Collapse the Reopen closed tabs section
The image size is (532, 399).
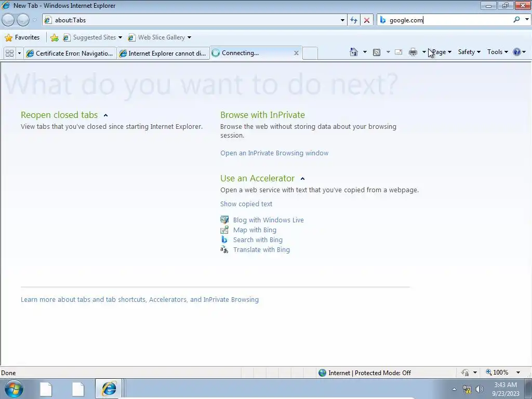pos(105,115)
